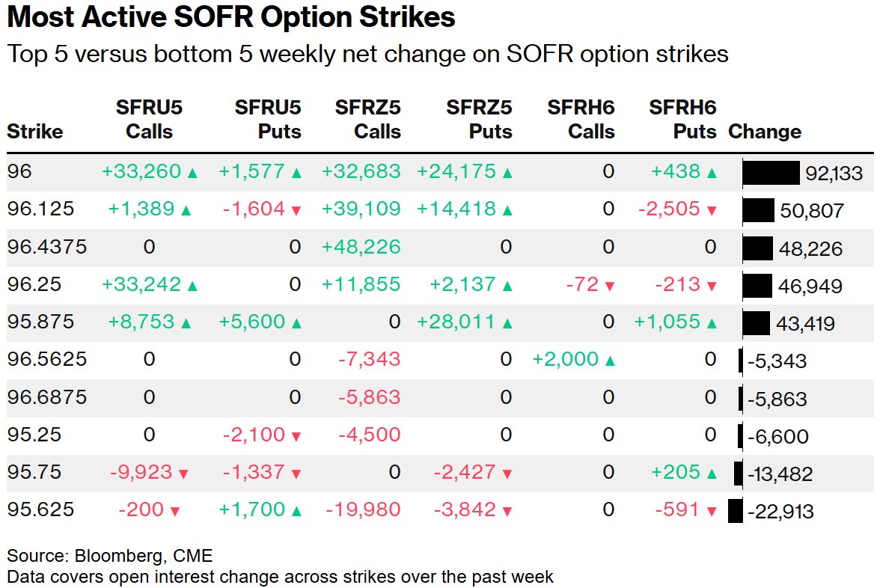Click the green arrow next to +2,000

coord(610,361)
